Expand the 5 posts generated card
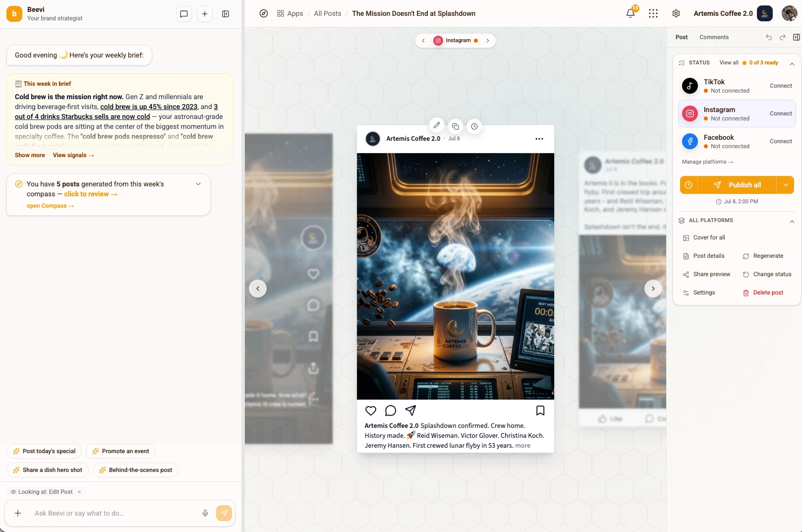802x532 pixels. click(198, 184)
